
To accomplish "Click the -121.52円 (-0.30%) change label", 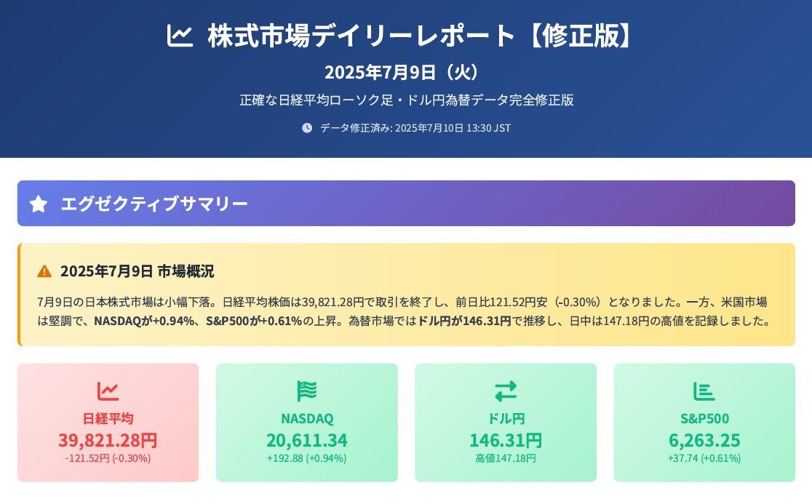I will pos(108,458).
